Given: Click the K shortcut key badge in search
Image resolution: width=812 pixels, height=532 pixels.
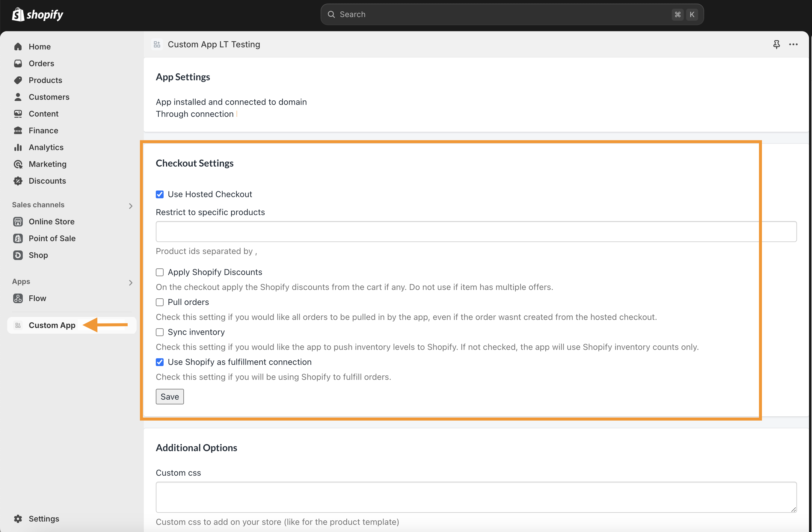Looking at the screenshot, I should (x=692, y=14).
